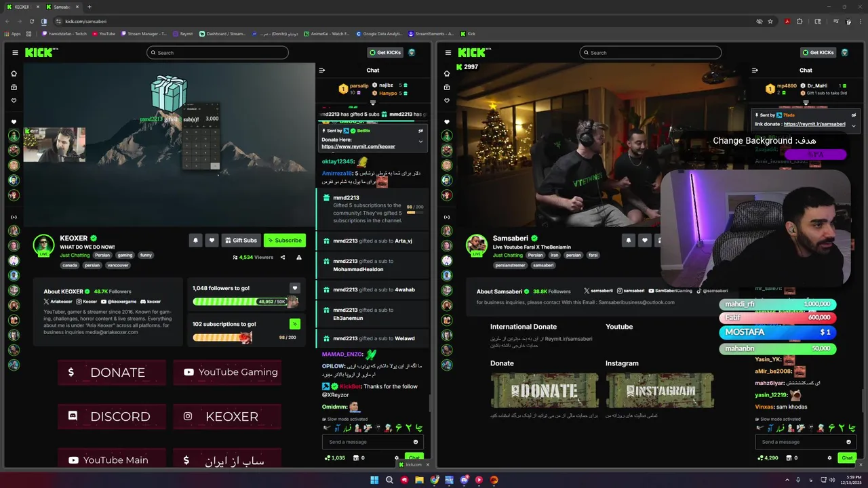Focus the Search box in right pane
This screenshot has width=868, height=488.
click(650, 52)
